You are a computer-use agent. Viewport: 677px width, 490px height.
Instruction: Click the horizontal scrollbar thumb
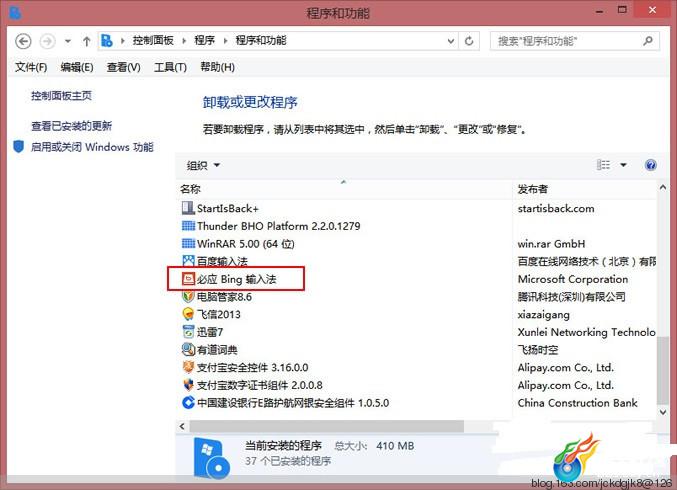327,427
